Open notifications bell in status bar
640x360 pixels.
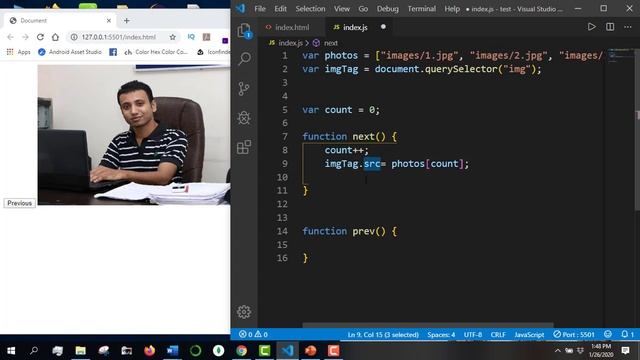627,334
